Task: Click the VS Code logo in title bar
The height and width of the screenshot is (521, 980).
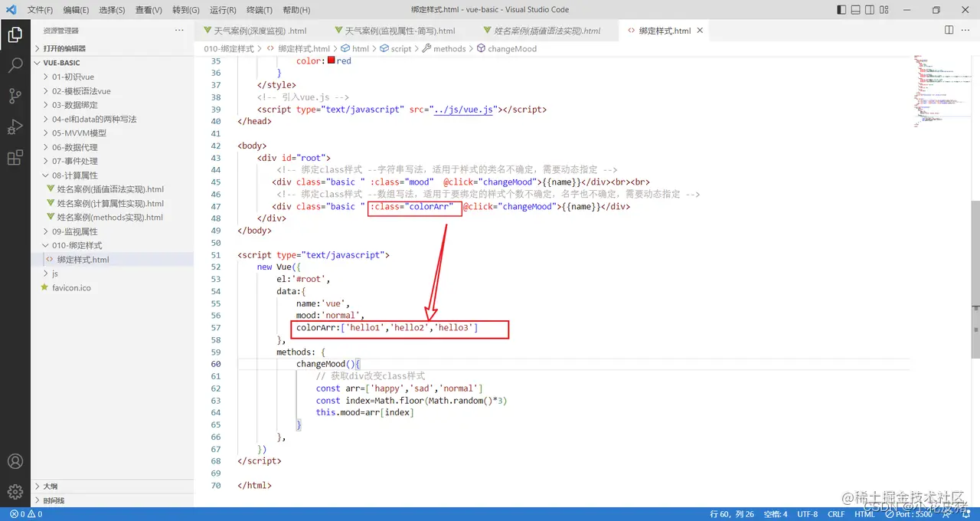Action: pos(12,10)
